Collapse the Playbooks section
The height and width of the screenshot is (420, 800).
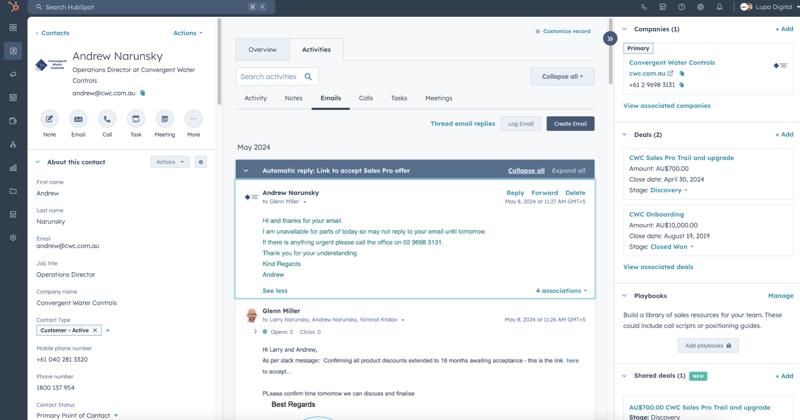coord(624,296)
